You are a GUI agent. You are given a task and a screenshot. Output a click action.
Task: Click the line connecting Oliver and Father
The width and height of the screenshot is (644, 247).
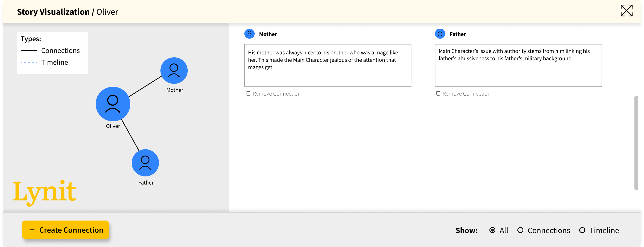[x=130, y=135]
